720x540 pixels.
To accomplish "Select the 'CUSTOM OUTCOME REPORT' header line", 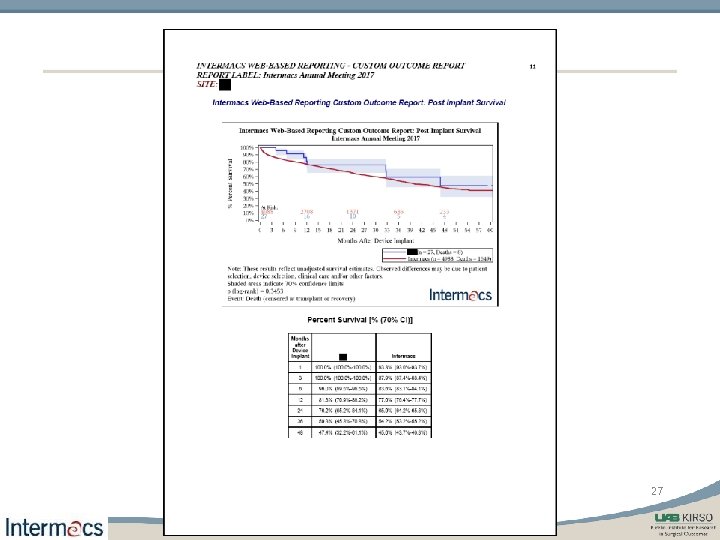I will click(331, 66).
